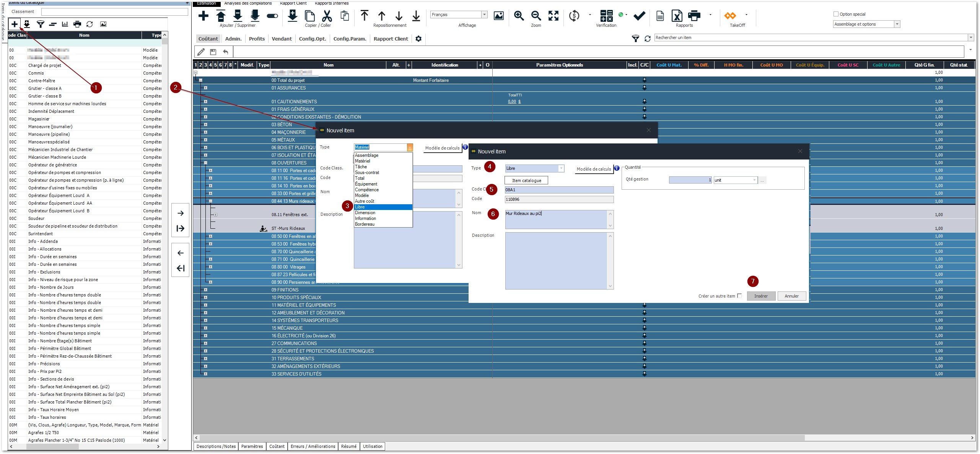Image resolution: width=980 pixels, height=454 pixels.
Task: Click the Excel report export icon
Action: tap(677, 16)
